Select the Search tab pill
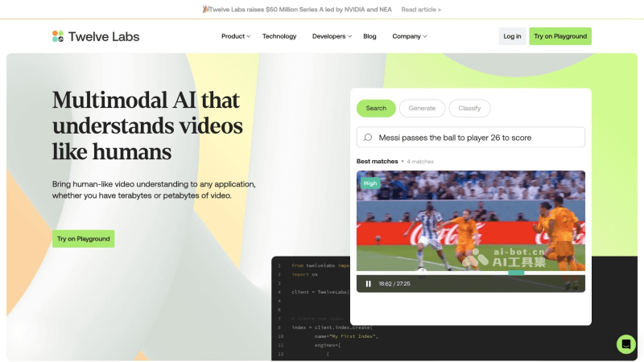 coord(376,109)
